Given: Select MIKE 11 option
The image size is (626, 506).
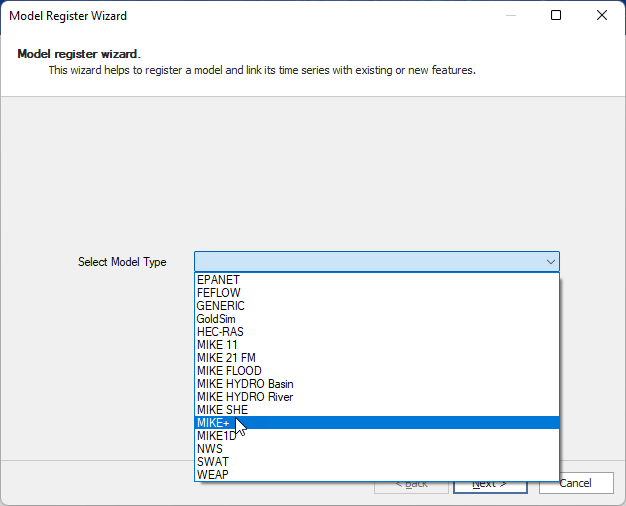Looking at the screenshot, I should coord(377,345).
